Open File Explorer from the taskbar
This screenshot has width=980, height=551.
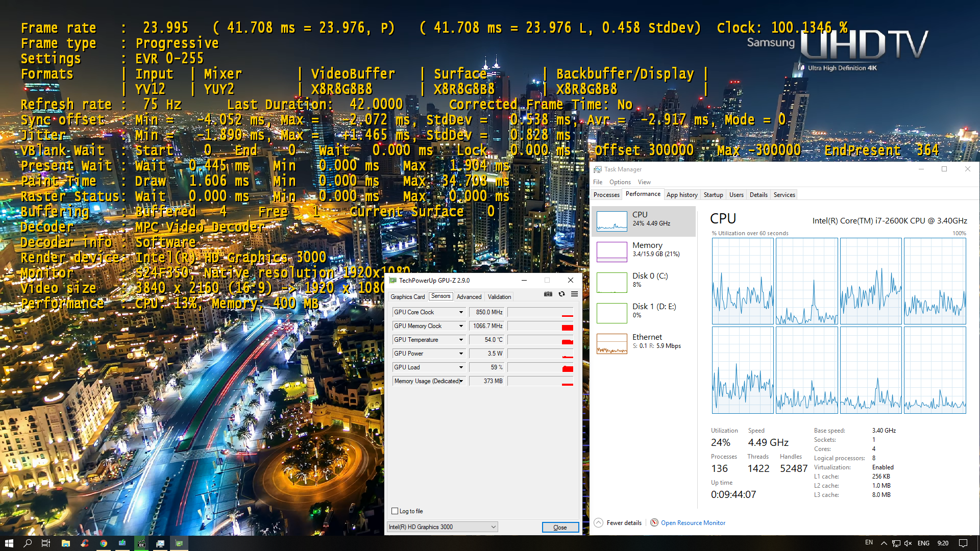(66, 543)
